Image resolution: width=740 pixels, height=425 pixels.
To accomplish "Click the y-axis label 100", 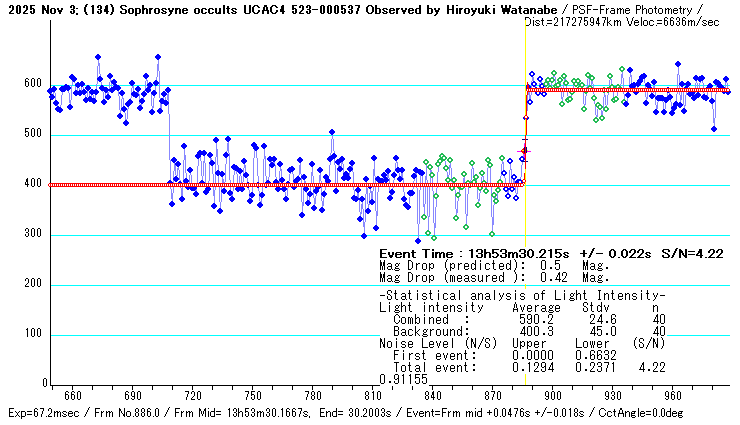I will tap(32, 334).
